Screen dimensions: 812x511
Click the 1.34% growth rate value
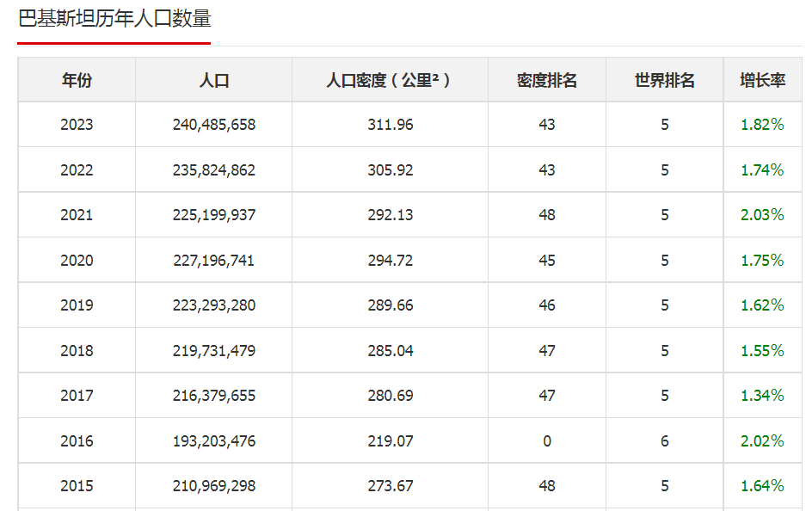point(762,396)
